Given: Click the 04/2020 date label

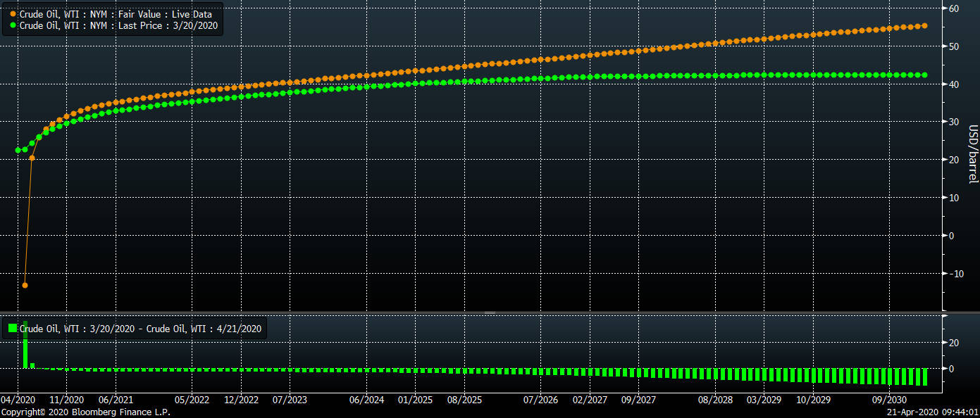Looking at the screenshot, I should [18, 400].
